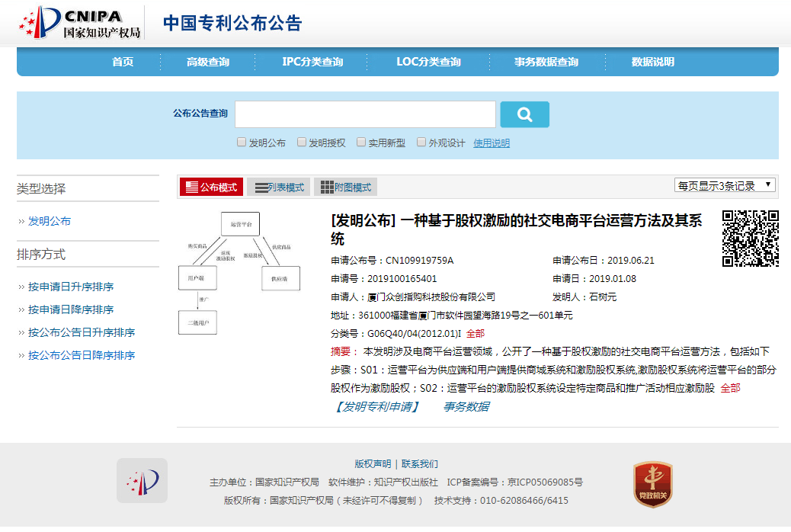Select 发明公布 in the type sidebar

[x=50, y=221]
